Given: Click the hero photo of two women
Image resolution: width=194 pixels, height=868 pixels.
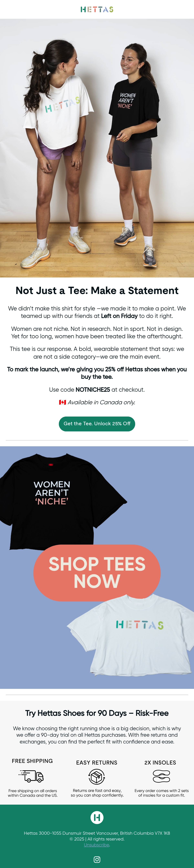Looking at the screenshot, I should coord(97,148).
